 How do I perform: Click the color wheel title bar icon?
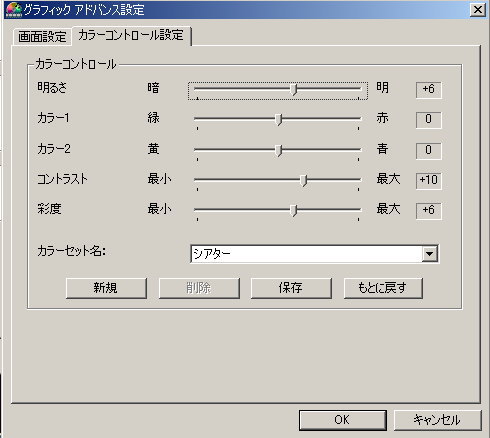[x=14, y=9]
